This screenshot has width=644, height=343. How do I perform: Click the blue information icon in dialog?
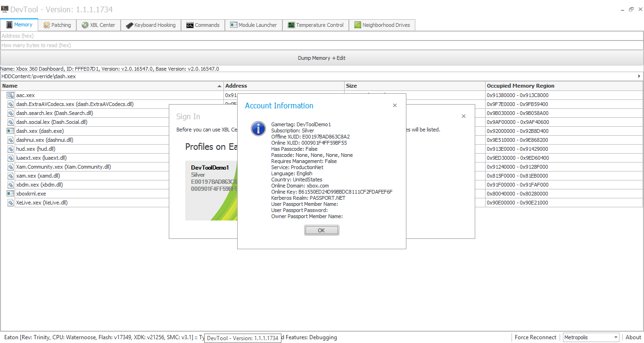tap(258, 128)
